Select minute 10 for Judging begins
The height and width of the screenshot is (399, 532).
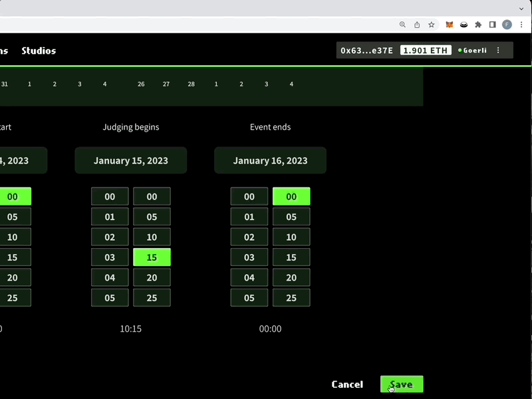[152, 237]
